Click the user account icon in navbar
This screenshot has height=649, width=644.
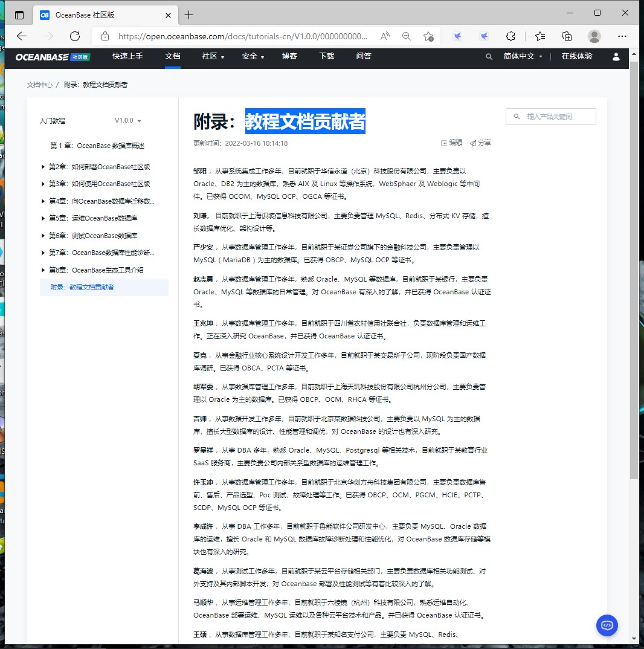[x=616, y=57]
